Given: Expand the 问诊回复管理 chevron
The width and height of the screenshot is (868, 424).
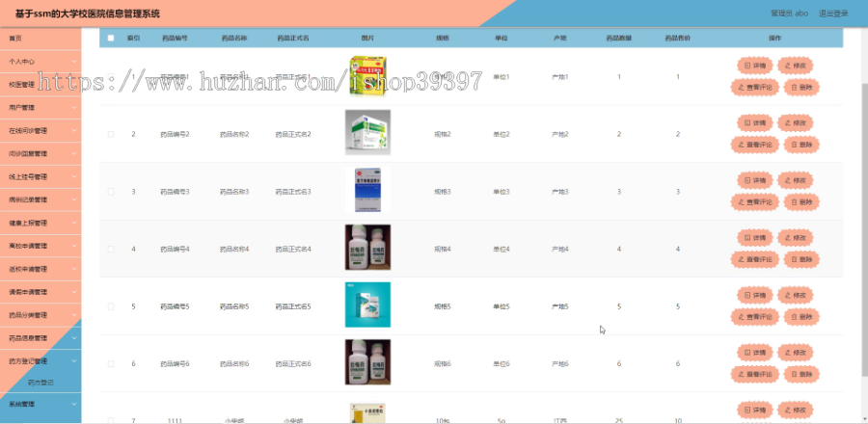Looking at the screenshot, I should point(74,153).
